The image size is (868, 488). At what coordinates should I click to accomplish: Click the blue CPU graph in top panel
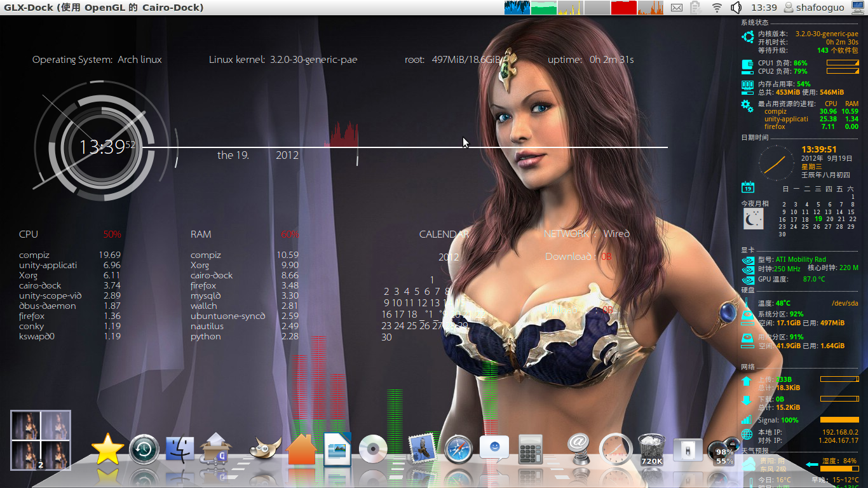tap(517, 8)
